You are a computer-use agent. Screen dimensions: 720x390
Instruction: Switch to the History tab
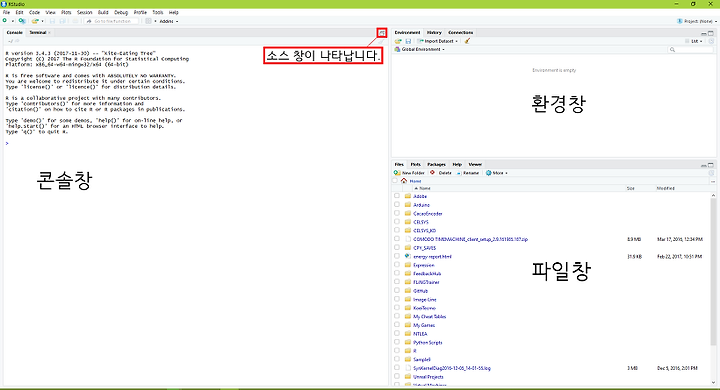(434, 33)
